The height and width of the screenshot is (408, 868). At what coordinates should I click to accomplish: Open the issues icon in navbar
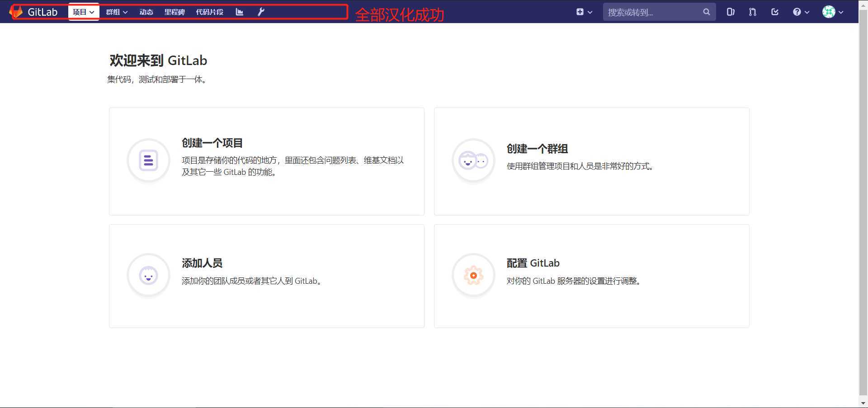pos(731,12)
